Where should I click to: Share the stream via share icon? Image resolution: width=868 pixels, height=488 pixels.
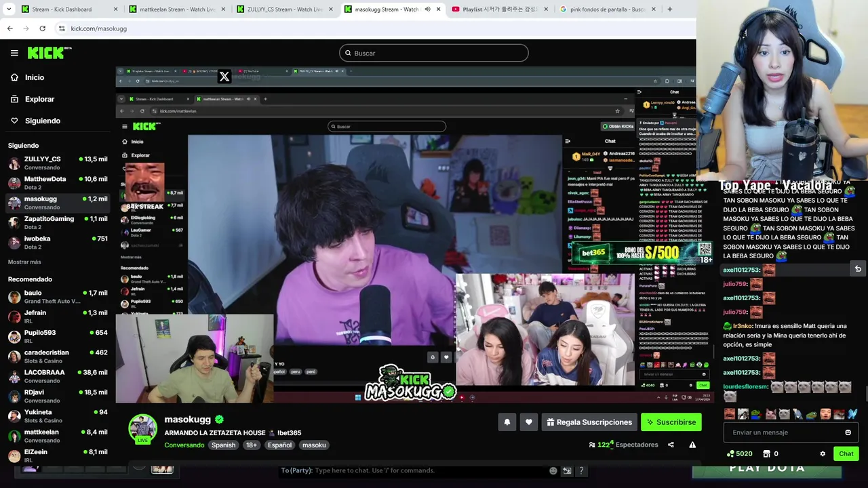pos(671,445)
